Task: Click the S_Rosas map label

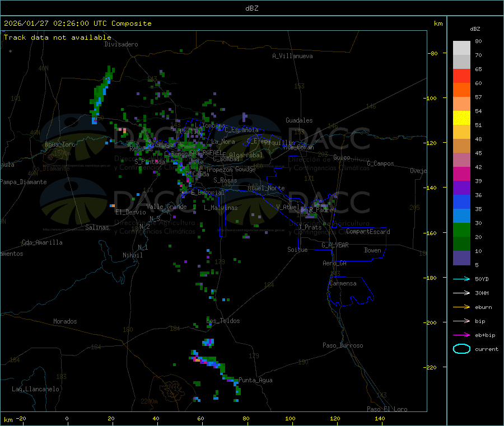Action: click(225, 181)
